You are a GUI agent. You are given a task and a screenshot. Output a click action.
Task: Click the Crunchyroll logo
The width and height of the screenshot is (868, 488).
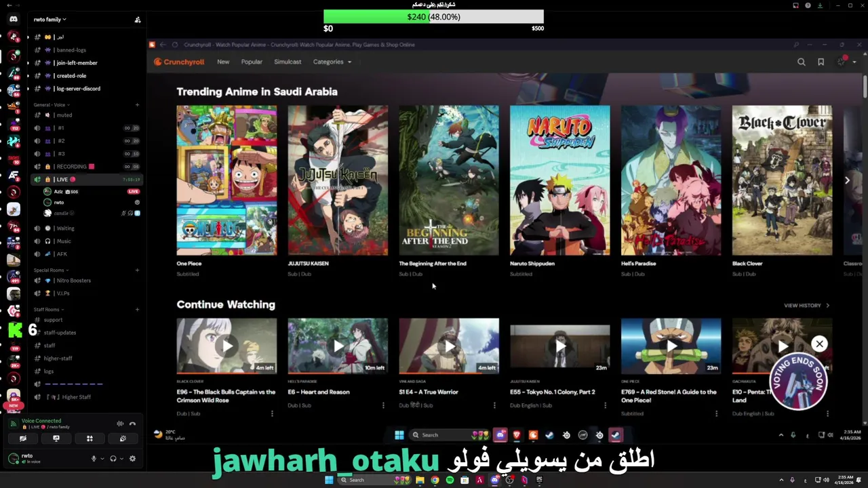pyautogui.click(x=179, y=62)
